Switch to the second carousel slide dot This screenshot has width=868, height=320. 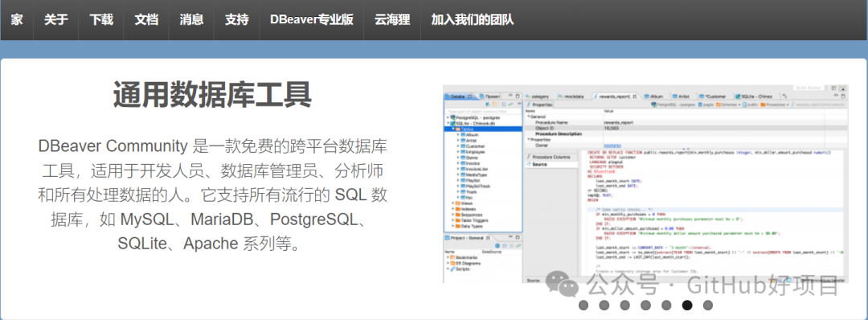pyautogui.click(x=604, y=305)
